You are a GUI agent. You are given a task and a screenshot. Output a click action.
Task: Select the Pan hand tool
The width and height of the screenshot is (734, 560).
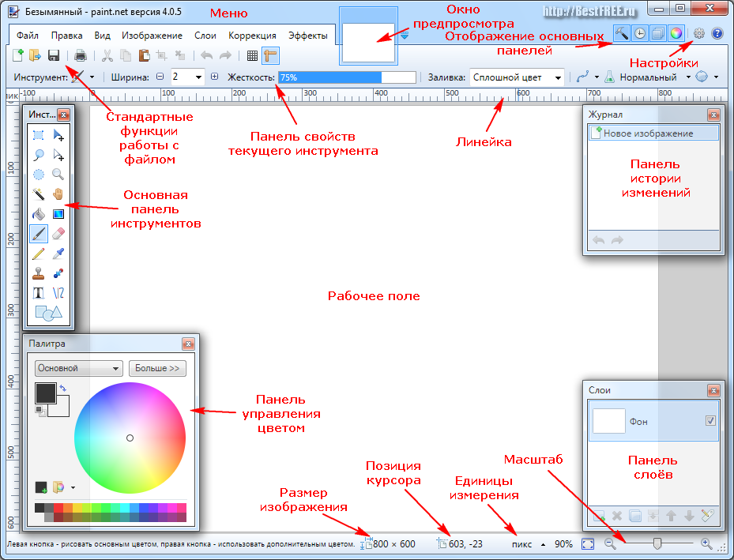[x=58, y=194]
